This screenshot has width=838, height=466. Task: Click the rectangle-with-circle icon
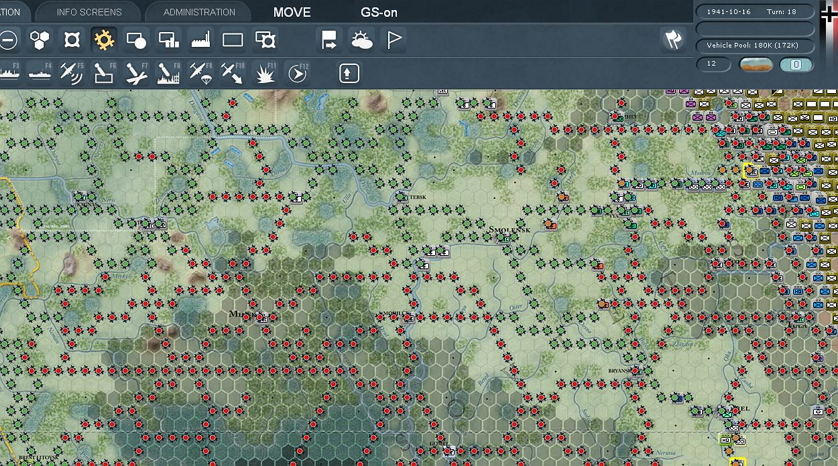click(x=136, y=40)
